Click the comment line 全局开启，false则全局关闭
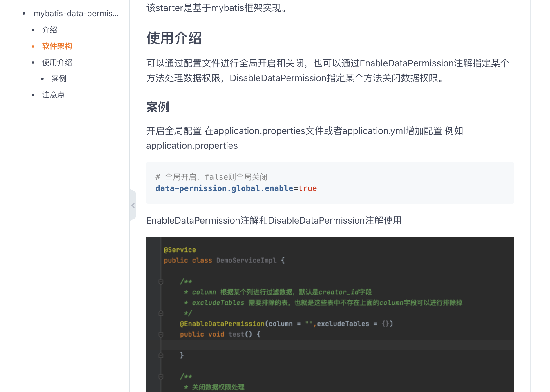550x392 pixels. (211, 177)
